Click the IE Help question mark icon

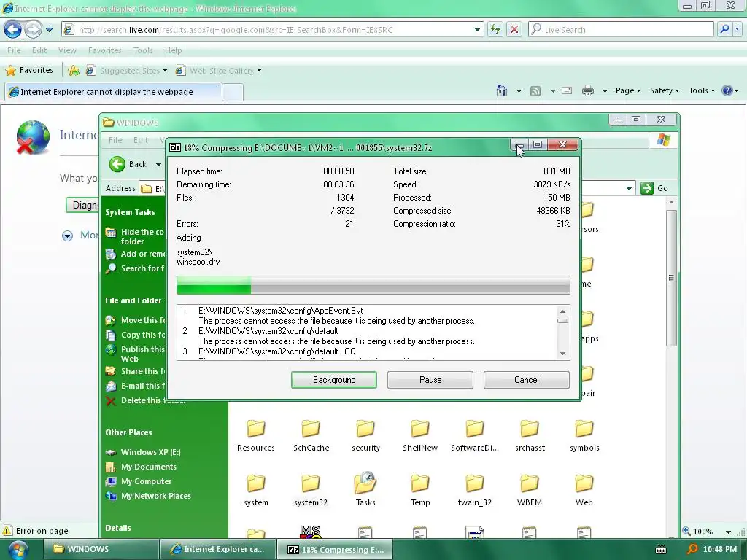click(727, 90)
